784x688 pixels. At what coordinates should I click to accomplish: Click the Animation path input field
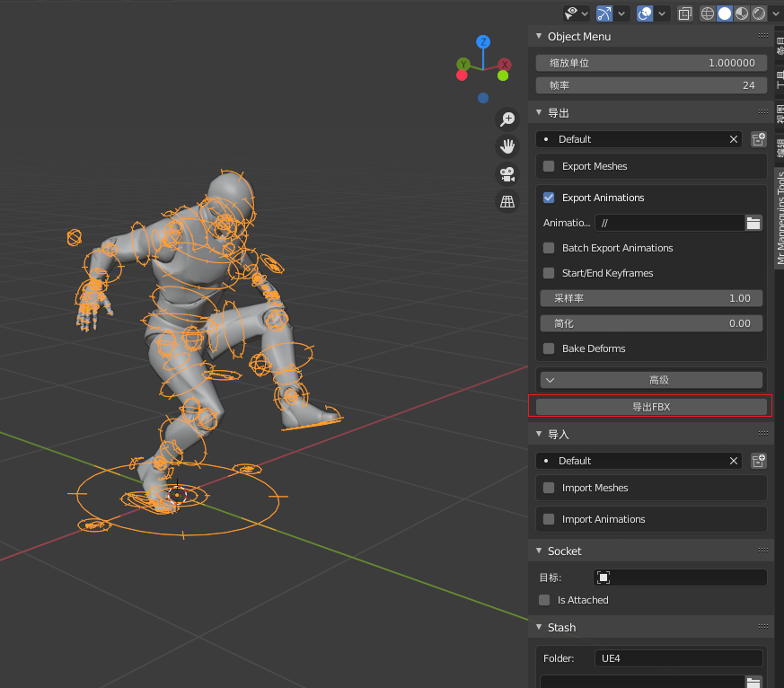pyautogui.click(x=670, y=223)
